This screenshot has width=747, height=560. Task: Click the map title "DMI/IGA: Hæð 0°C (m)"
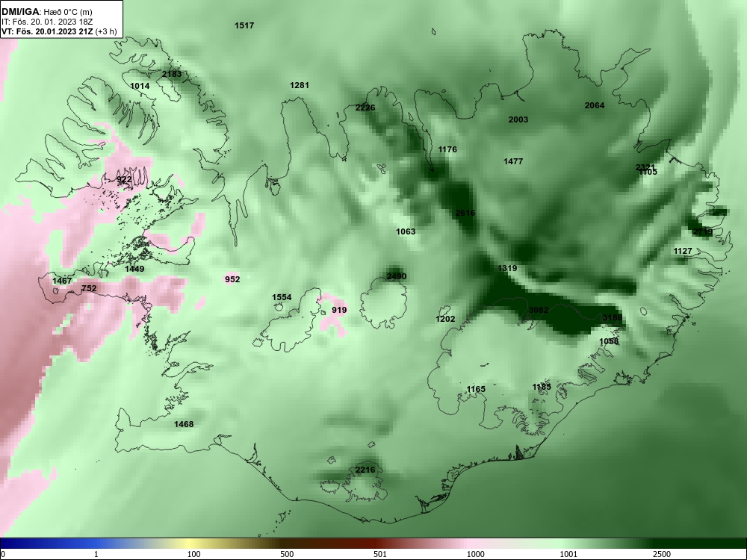tap(46, 12)
